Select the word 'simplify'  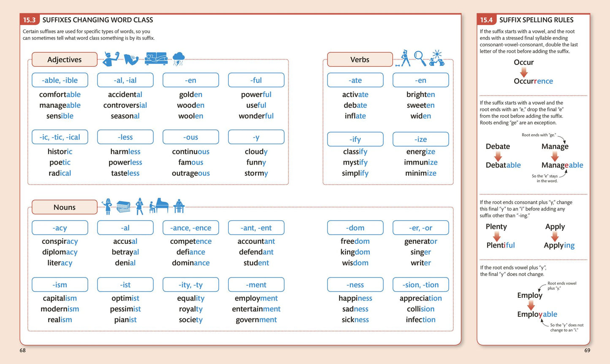tap(355, 173)
